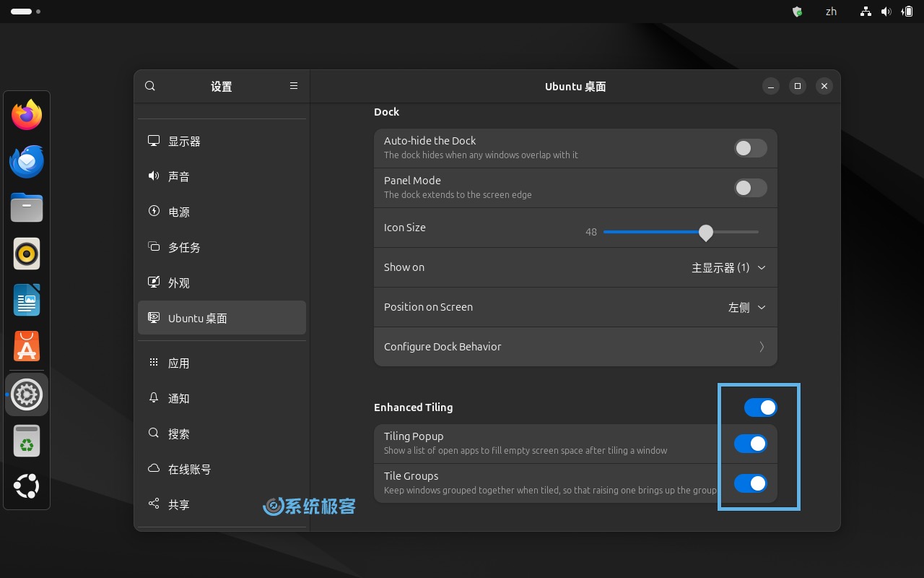Click the Icon Size value 48
Image resolution: width=924 pixels, height=578 pixels.
click(591, 232)
